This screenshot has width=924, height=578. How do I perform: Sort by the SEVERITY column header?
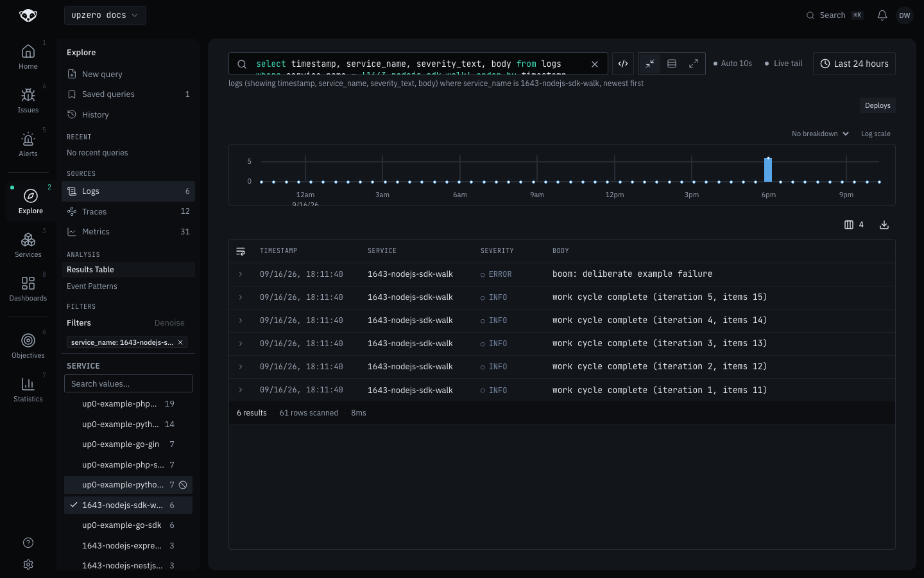point(497,251)
